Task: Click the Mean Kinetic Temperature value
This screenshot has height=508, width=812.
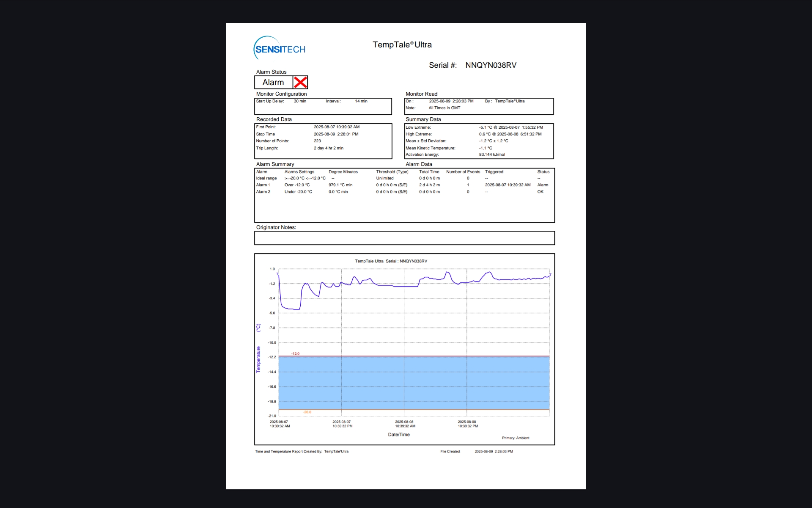Action: click(x=485, y=148)
